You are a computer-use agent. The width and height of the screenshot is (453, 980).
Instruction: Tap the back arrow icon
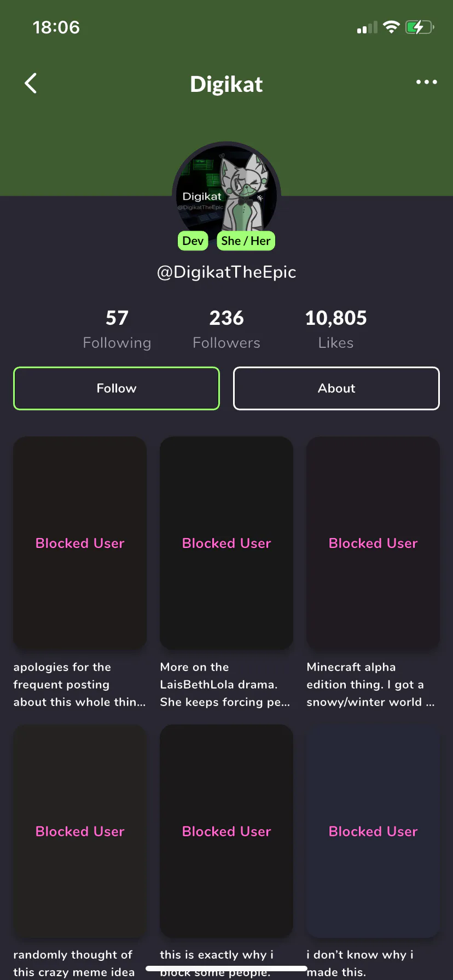(31, 84)
